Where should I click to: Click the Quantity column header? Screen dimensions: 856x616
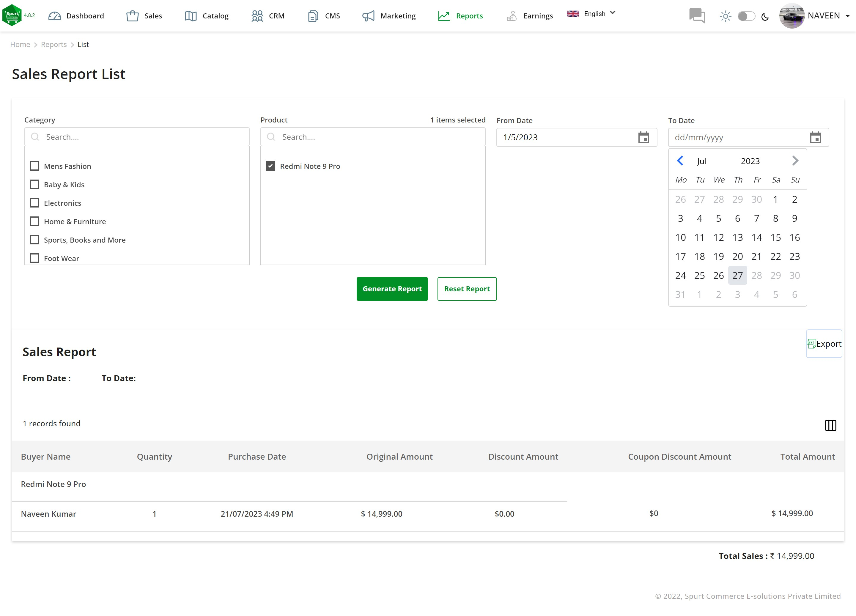click(154, 457)
